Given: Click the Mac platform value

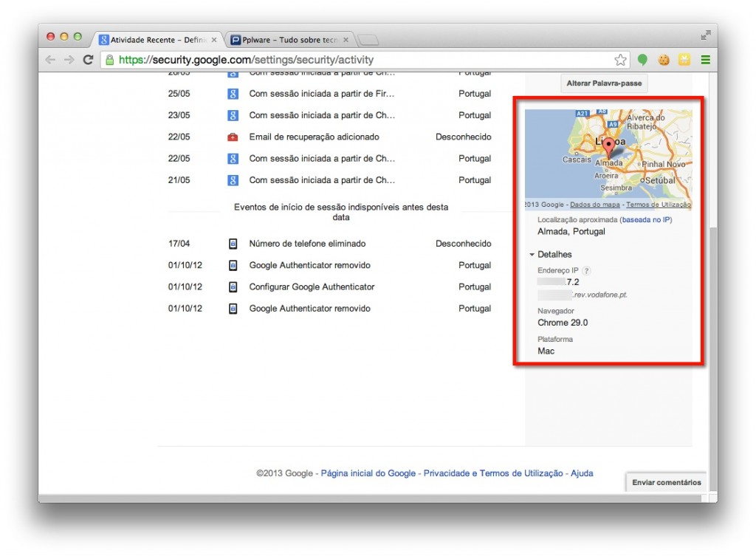Looking at the screenshot, I should click(546, 351).
